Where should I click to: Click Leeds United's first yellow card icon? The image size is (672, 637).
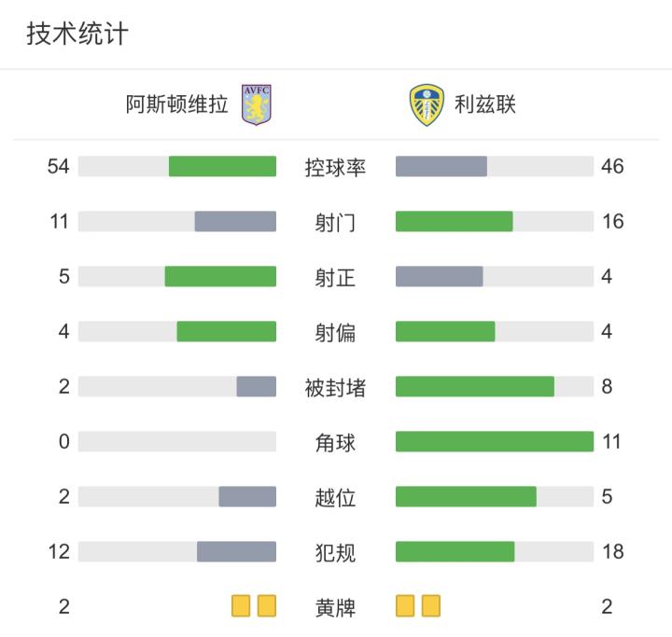click(405, 606)
